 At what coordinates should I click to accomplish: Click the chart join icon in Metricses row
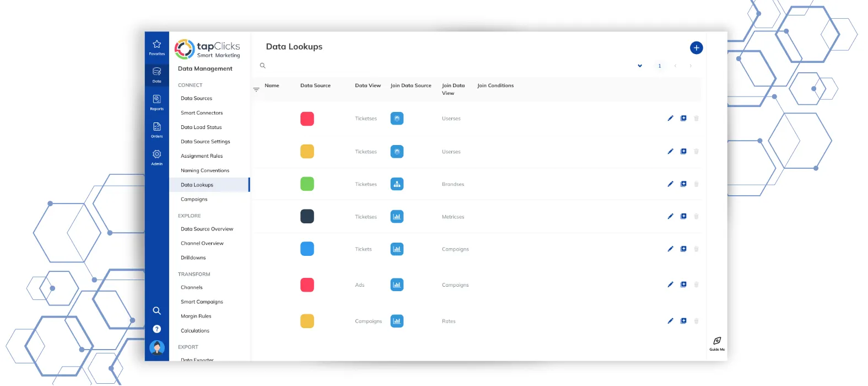pyautogui.click(x=397, y=217)
